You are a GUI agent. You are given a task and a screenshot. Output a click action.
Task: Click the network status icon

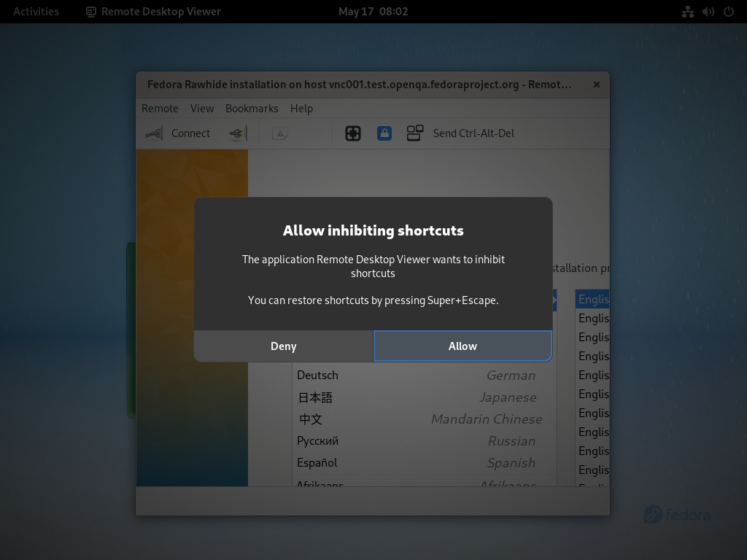click(688, 12)
